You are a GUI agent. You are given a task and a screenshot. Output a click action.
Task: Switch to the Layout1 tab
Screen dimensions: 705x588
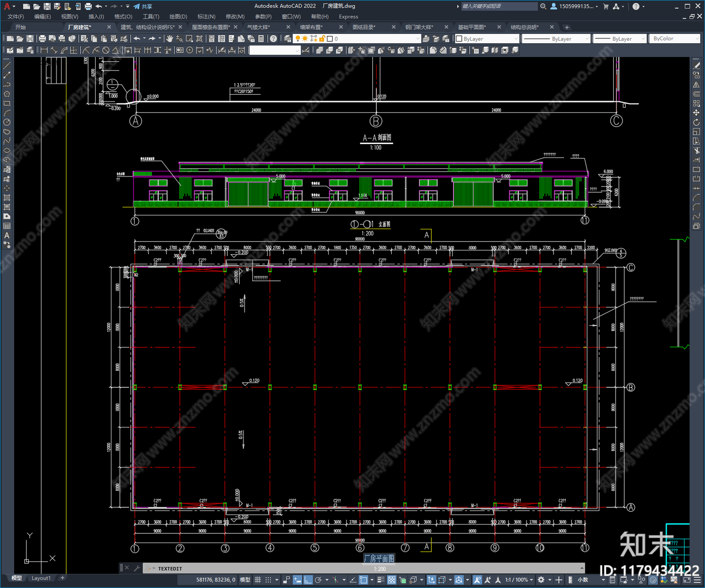(41, 578)
